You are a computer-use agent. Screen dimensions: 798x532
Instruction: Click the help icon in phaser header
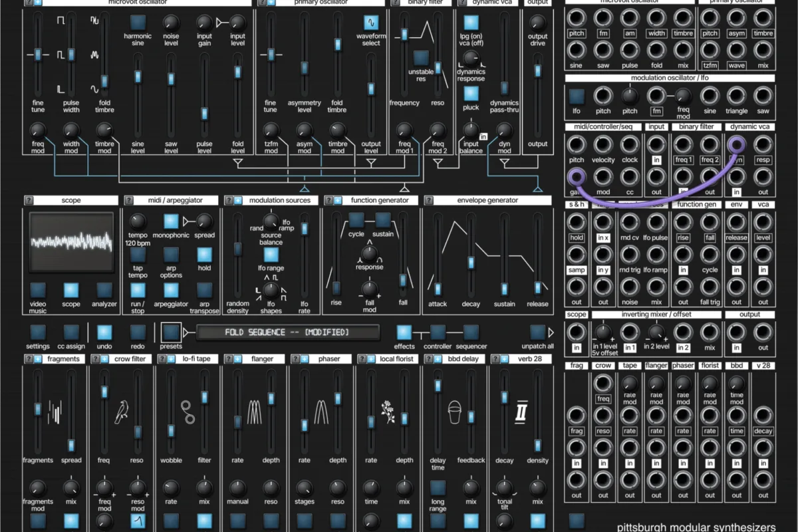[295, 358]
